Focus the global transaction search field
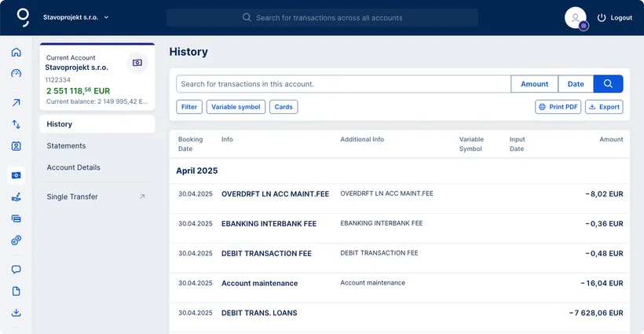This screenshot has width=644, height=334. pos(323,17)
